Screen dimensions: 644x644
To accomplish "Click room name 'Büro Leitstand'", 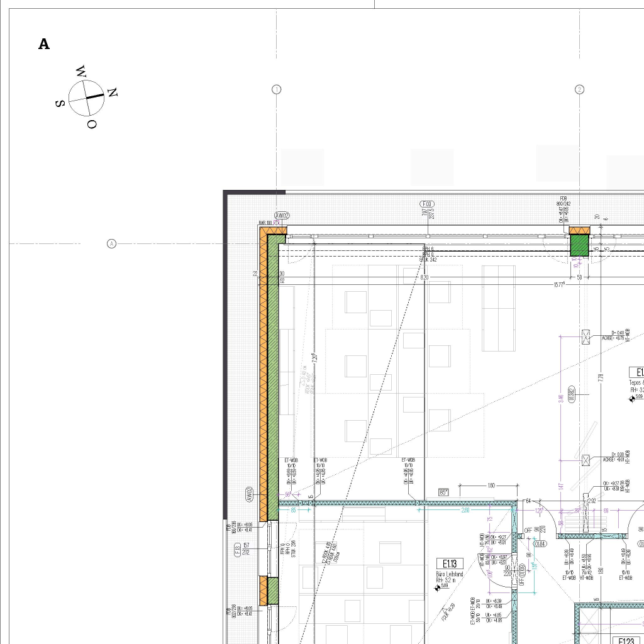I will click(x=449, y=574).
